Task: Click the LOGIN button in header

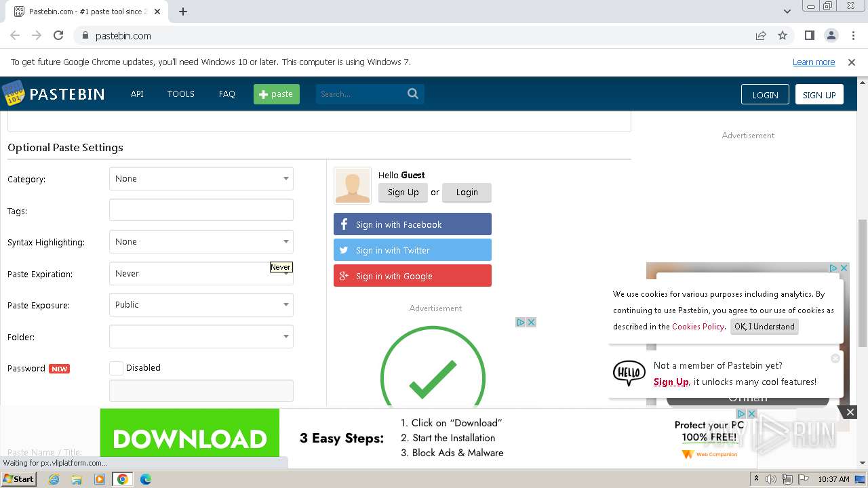Action: tap(765, 94)
